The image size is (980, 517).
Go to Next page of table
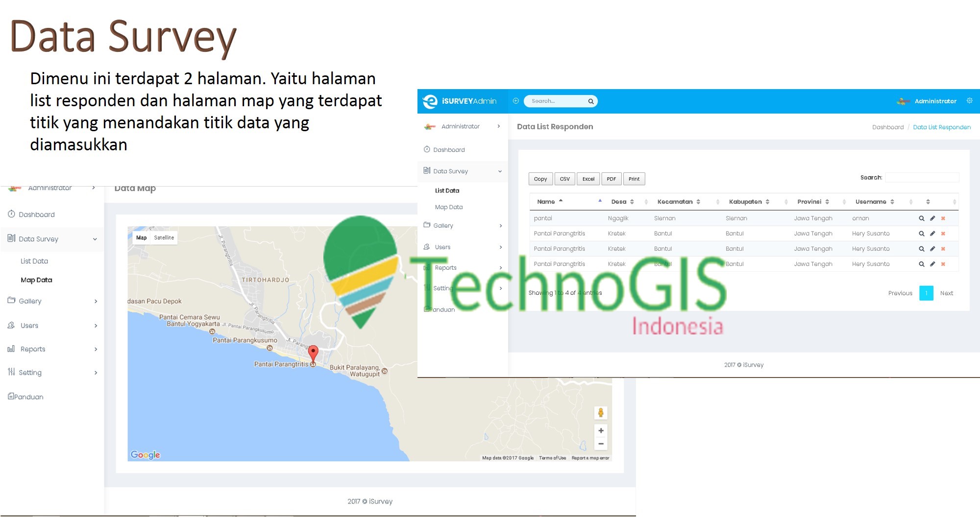[946, 293]
